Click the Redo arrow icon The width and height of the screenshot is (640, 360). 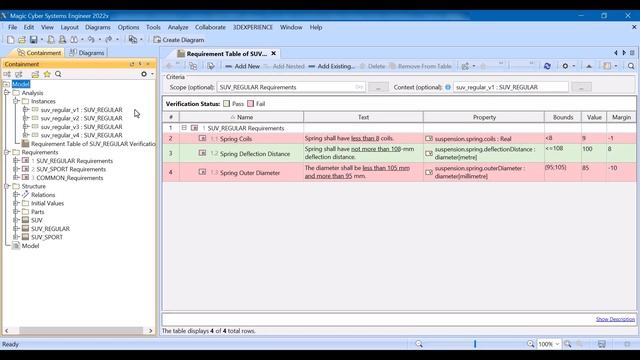[x=109, y=40]
